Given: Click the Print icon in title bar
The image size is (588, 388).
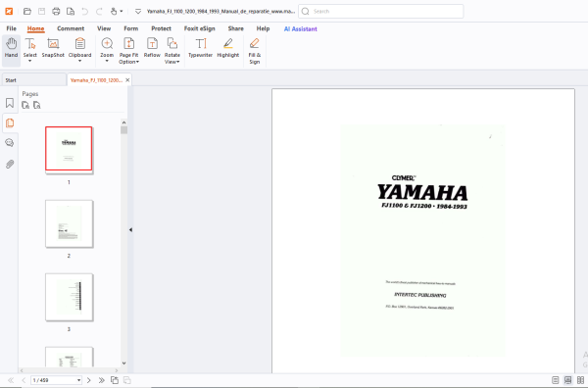Looking at the screenshot, I should pyautogui.click(x=56, y=11).
